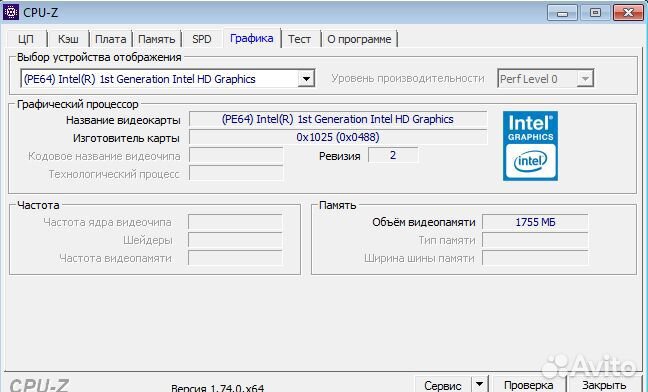Click the Версия 1.74.0.x64 text
The height and width of the screenshot is (392, 648).
217,388
